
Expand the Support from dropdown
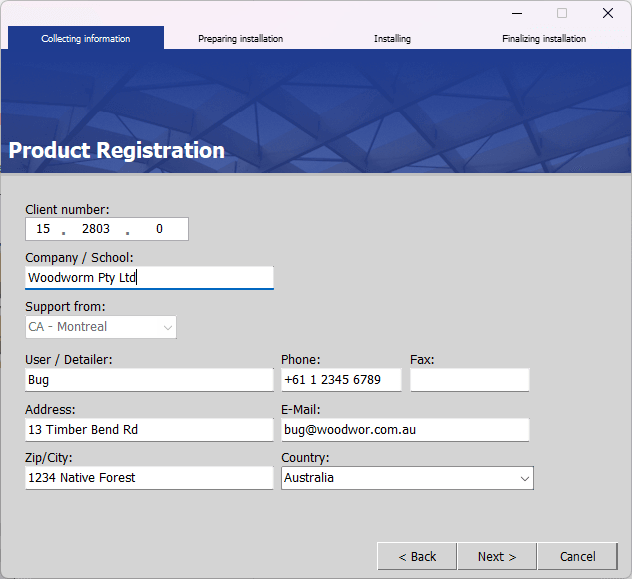pyautogui.click(x=101, y=327)
